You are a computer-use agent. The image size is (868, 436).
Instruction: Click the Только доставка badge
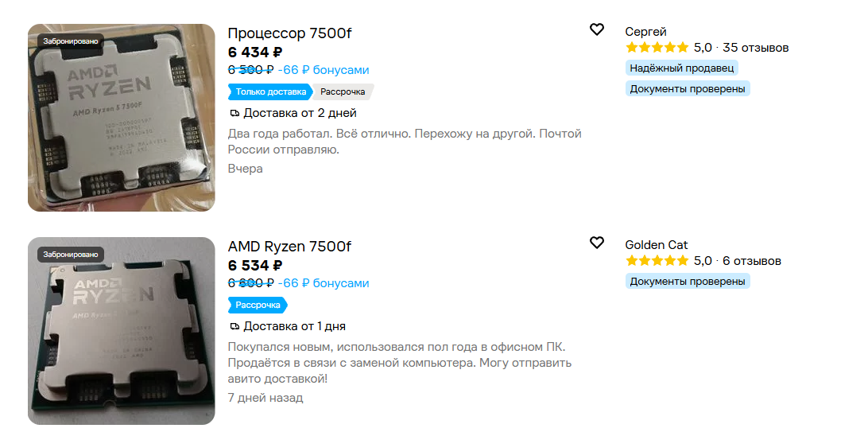tap(271, 92)
